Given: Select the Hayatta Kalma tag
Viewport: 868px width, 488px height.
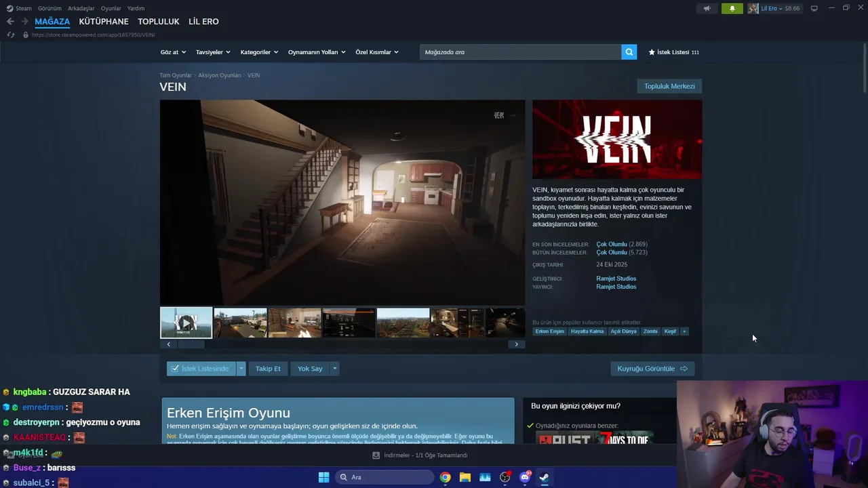Looking at the screenshot, I should 587,331.
